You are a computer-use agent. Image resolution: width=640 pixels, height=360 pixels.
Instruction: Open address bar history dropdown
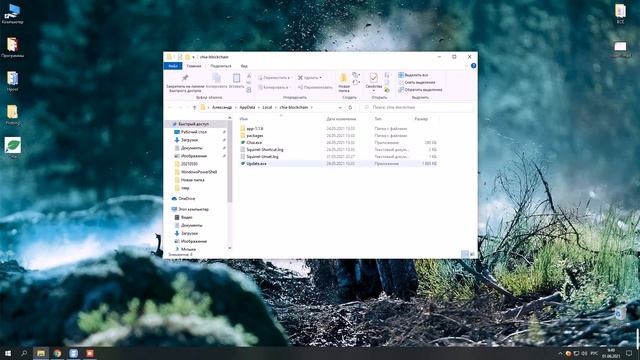pos(340,107)
